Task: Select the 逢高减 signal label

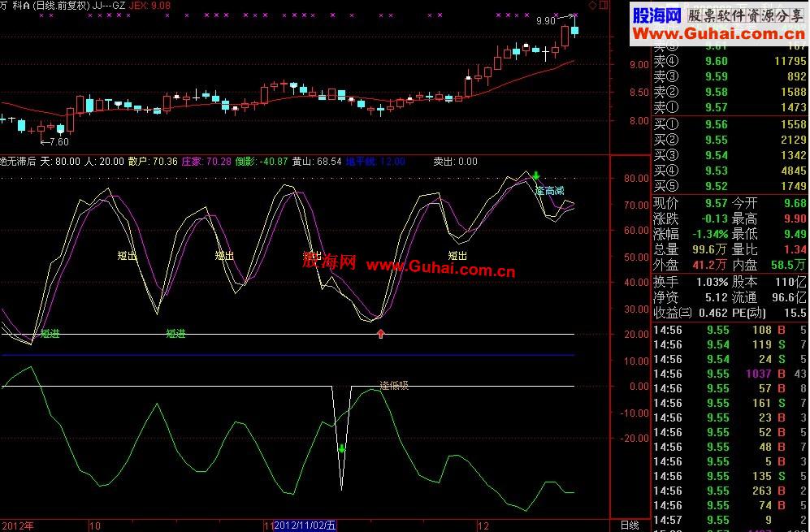Action: pos(550,191)
